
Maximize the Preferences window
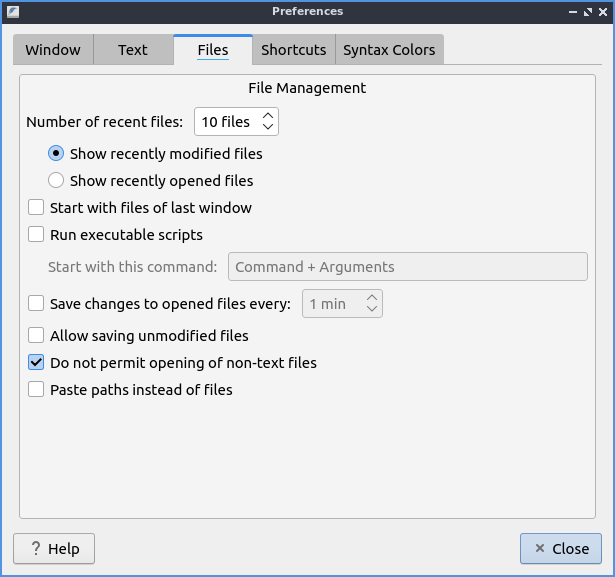[587, 12]
